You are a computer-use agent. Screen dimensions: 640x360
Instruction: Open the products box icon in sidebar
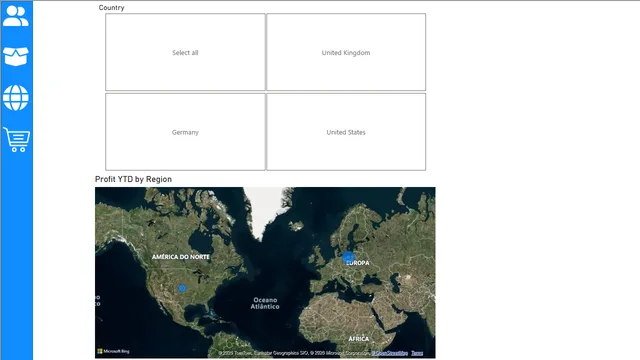pos(16,56)
